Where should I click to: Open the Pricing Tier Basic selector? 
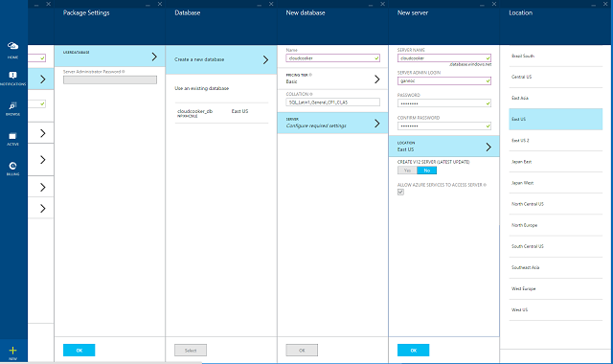[332, 79]
